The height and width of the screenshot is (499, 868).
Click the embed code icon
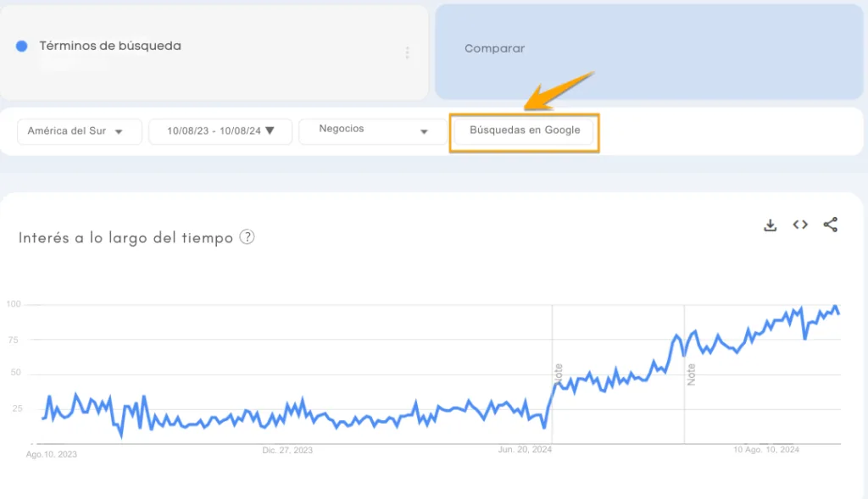coord(800,225)
